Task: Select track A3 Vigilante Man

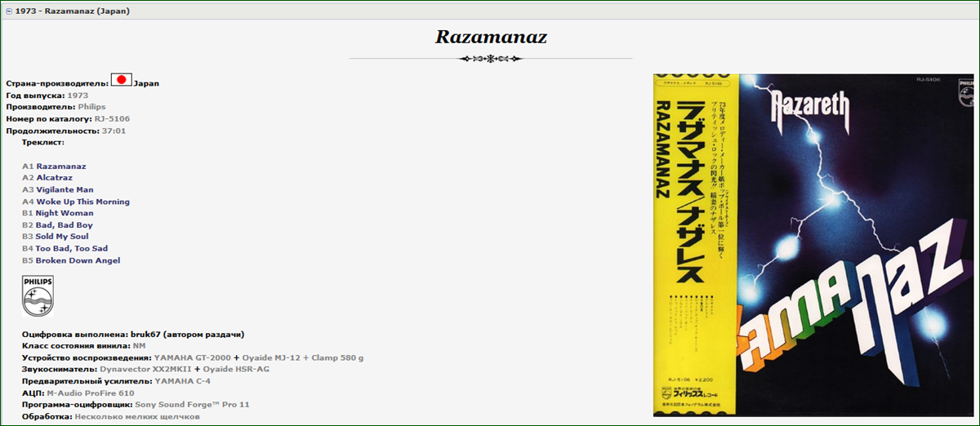Action: click(x=58, y=190)
